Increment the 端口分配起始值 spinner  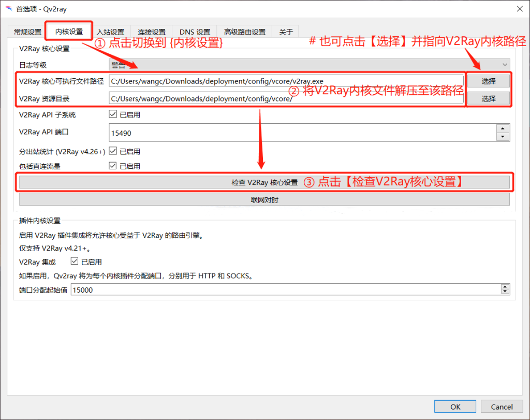pyautogui.click(x=505, y=287)
